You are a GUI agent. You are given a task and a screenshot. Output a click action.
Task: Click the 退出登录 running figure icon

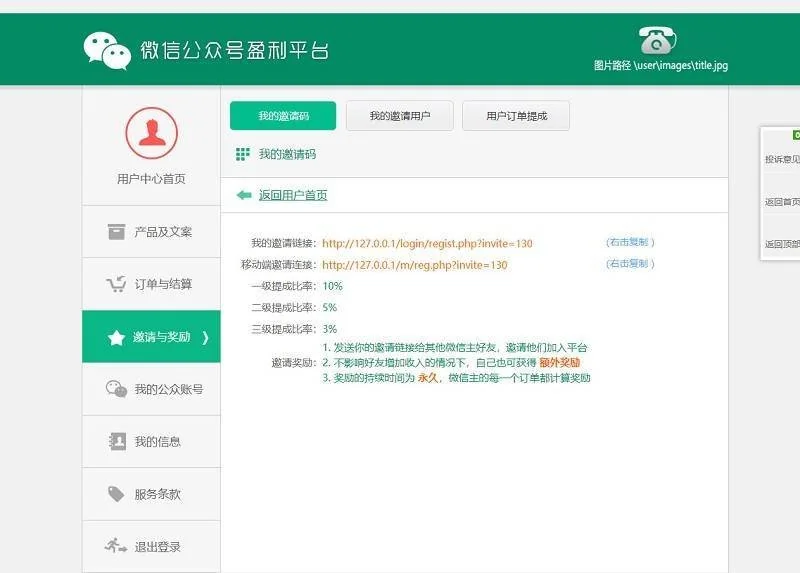click(x=116, y=546)
